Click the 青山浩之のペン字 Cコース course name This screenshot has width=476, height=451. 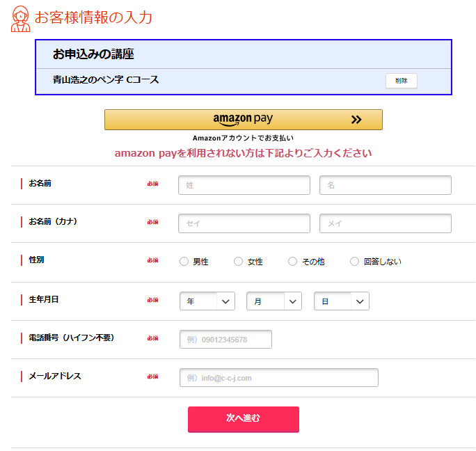pos(106,80)
